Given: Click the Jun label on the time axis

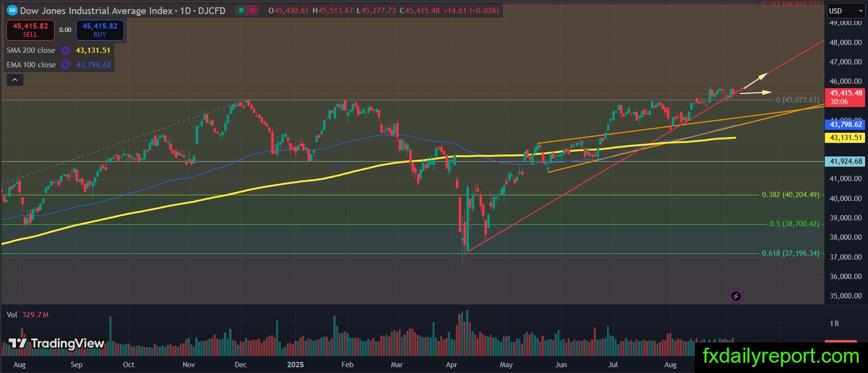Looking at the screenshot, I should pos(561,365).
